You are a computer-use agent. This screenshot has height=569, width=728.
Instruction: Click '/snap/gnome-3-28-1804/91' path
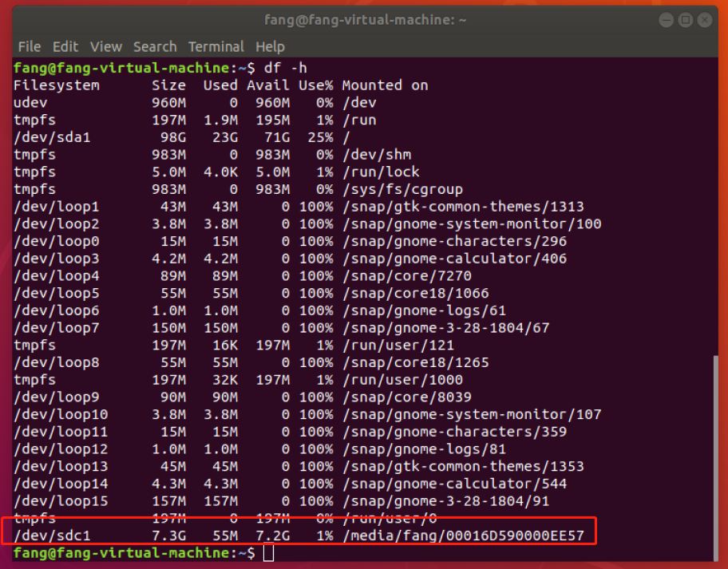click(445, 501)
